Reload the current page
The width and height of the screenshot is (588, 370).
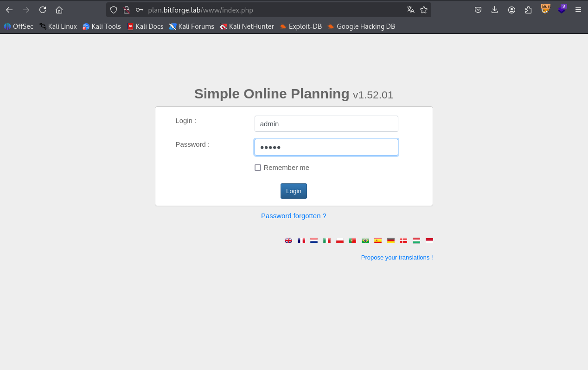pos(43,10)
